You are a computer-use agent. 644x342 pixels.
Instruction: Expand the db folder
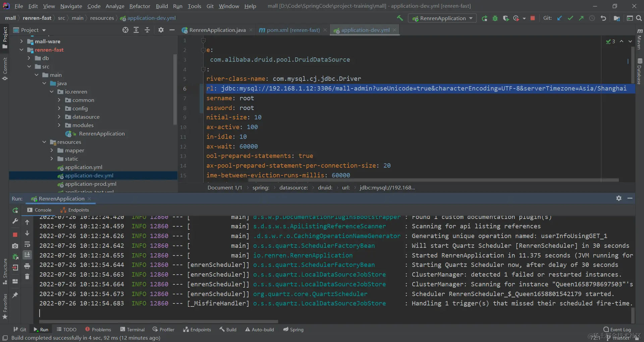click(29, 58)
